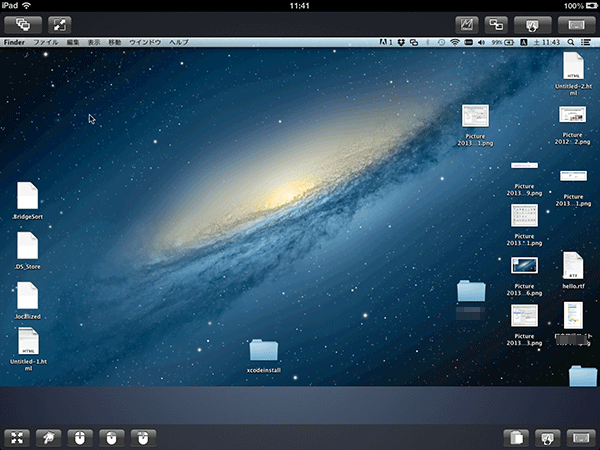Select the Untitled-2.html file on desktop

[573, 66]
